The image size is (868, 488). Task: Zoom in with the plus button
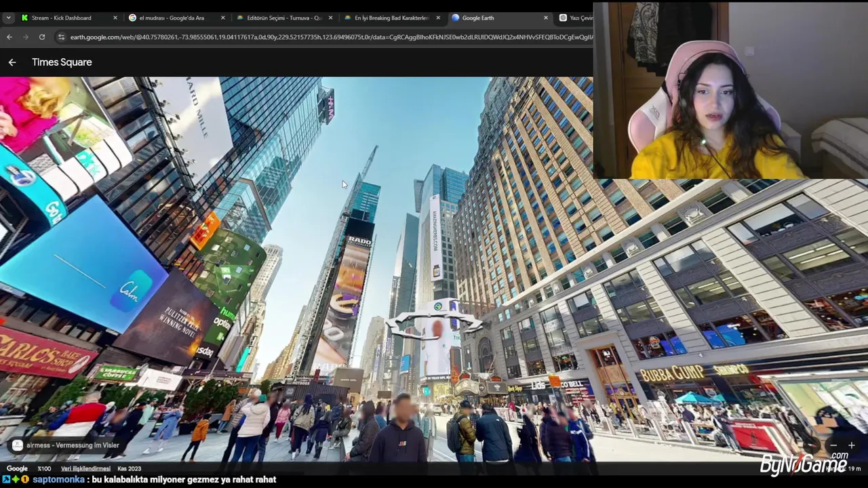tap(851, 445)
